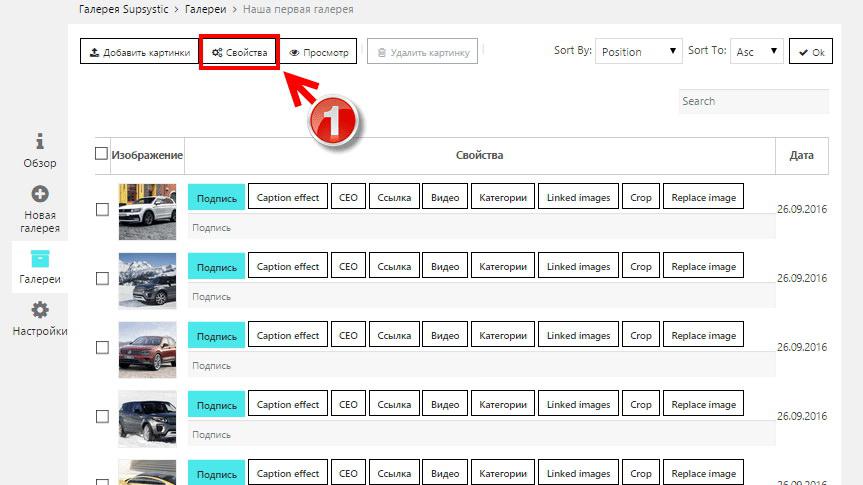Click Replace image in the third row
Screen dimensions: 863x485
coord(703,336)
